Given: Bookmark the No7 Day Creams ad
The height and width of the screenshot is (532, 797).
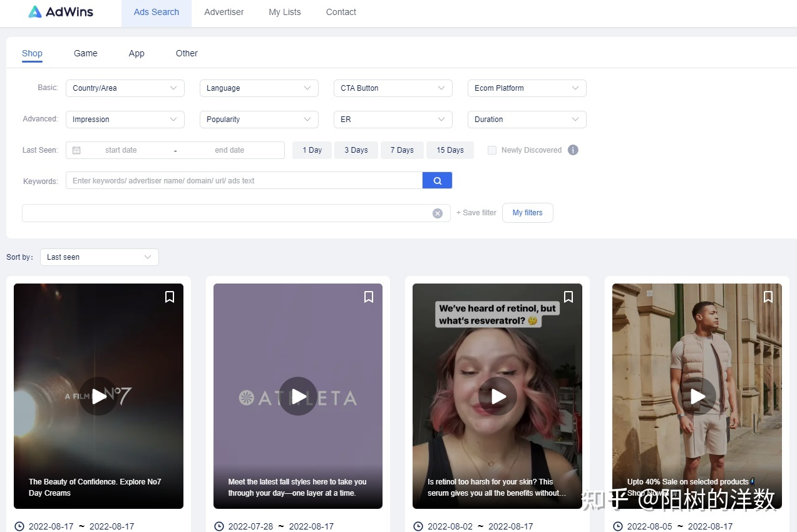Looking at the screenshot, I should (x=170, y=297).
